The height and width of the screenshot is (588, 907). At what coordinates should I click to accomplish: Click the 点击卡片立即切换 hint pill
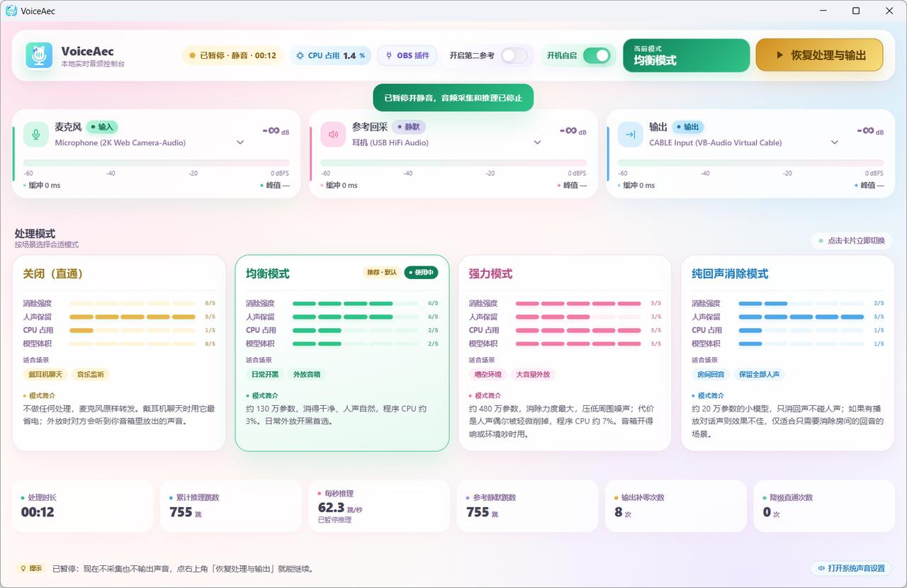click(x=852, y=241)
